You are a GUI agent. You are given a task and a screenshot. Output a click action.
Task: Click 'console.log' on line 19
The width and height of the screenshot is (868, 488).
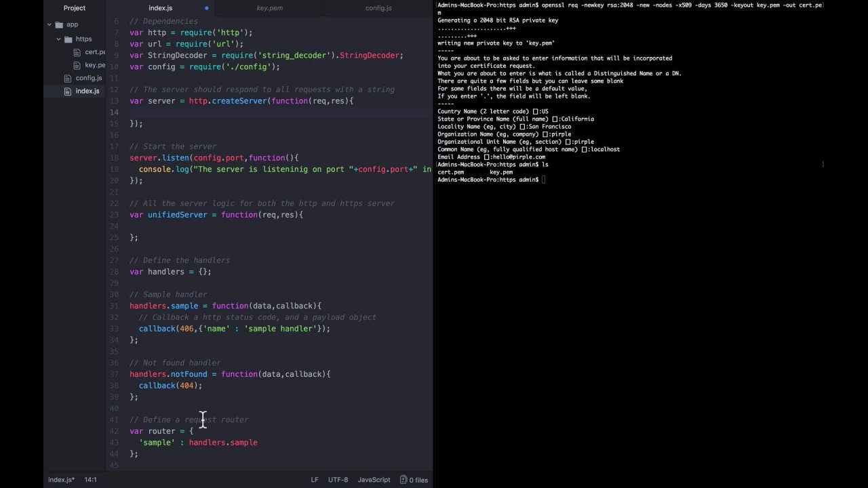pyautogui.click(x=164, y=169)
